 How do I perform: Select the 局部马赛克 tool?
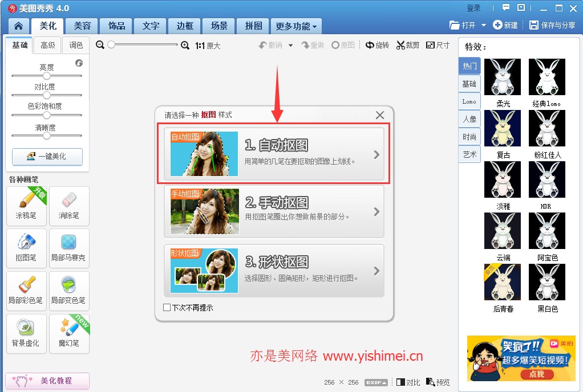(x=69, y=248)
